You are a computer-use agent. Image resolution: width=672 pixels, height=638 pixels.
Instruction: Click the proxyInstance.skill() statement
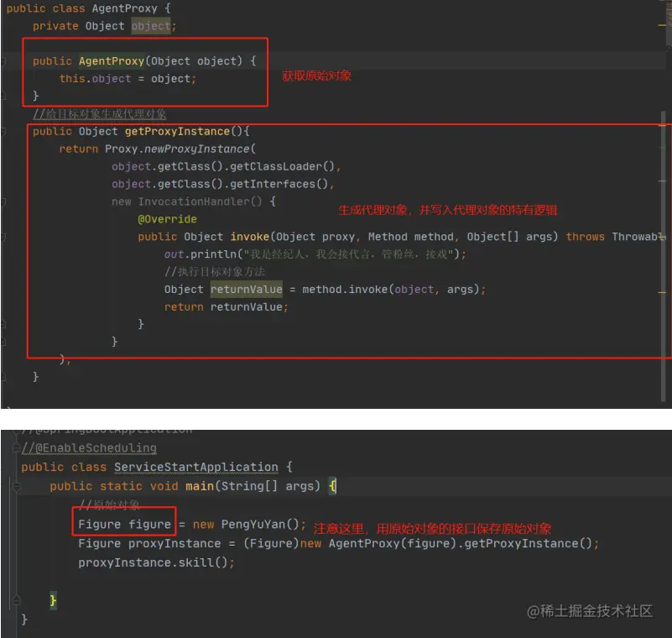[x=156, y=562]
